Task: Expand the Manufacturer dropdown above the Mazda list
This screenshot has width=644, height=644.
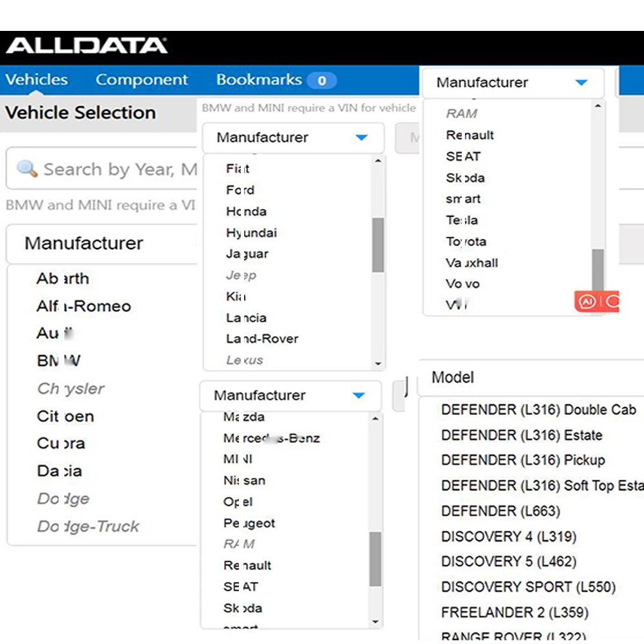Action: click(290, 395)
